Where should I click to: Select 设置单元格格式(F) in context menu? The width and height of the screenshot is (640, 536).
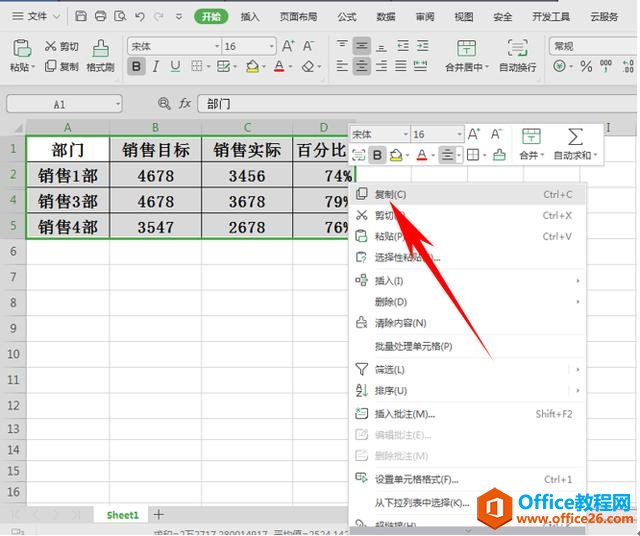point(416,479)
